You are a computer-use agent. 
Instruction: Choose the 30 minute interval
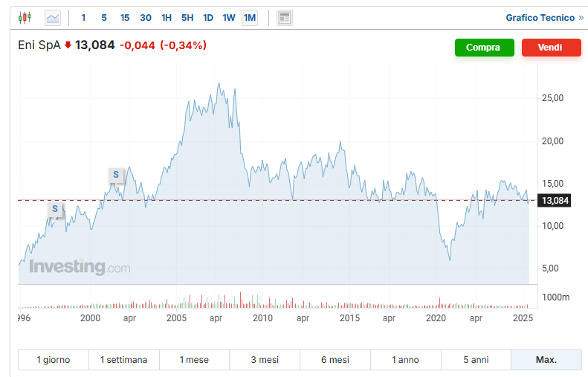coord(146,18)
